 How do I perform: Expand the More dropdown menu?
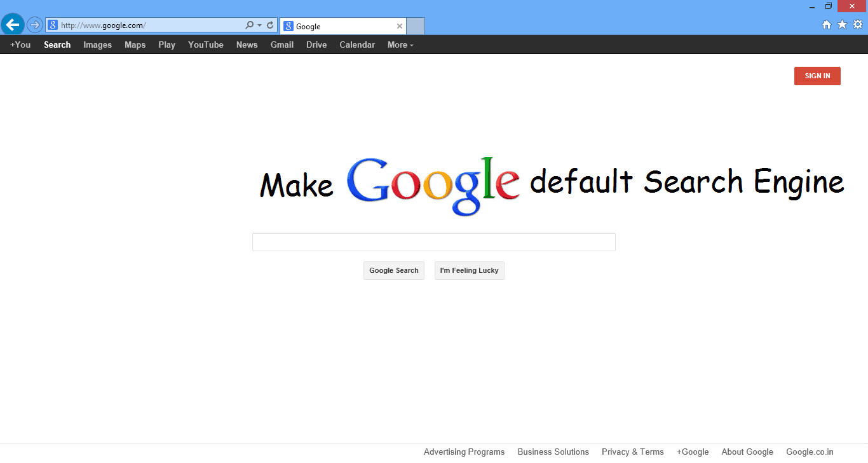[x=400, y=45]
